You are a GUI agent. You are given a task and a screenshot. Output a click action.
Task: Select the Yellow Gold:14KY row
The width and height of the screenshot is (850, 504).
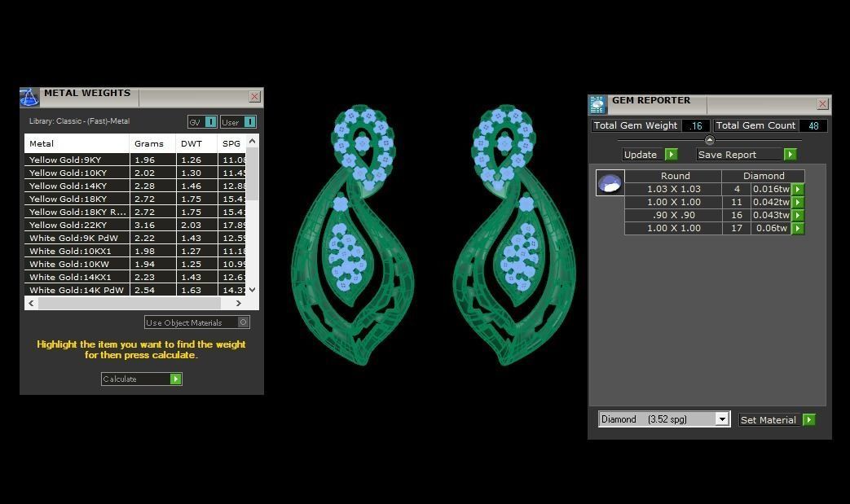[135, 186]
